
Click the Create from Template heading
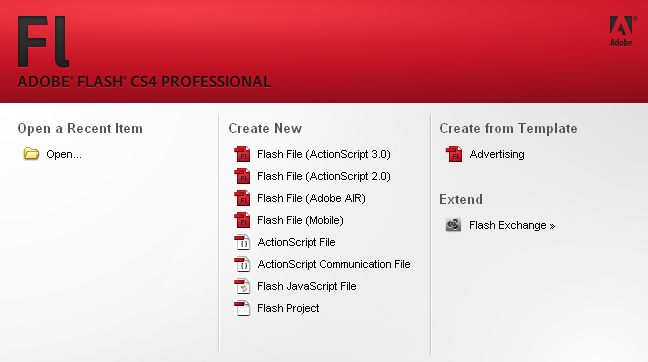508,129
